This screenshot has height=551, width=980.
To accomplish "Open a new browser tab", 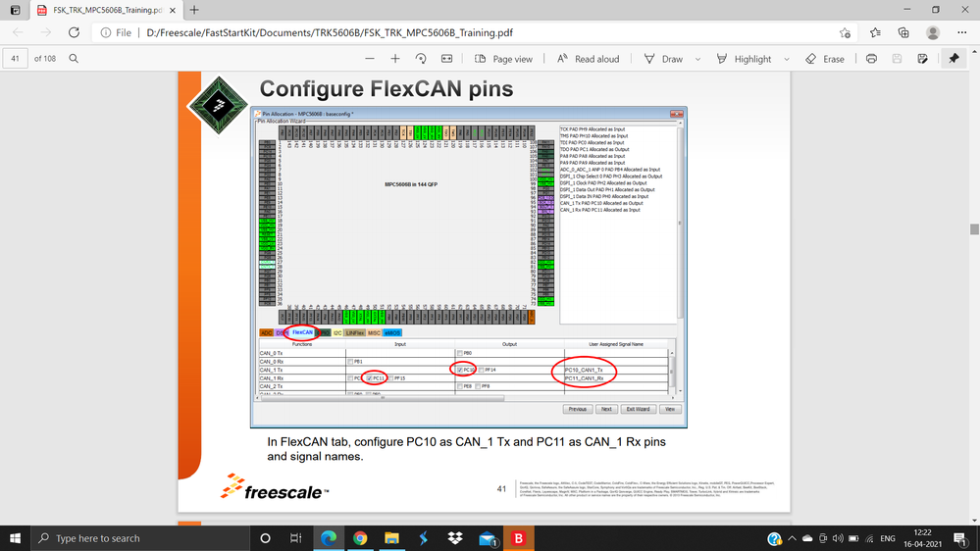I will point(194,10).
